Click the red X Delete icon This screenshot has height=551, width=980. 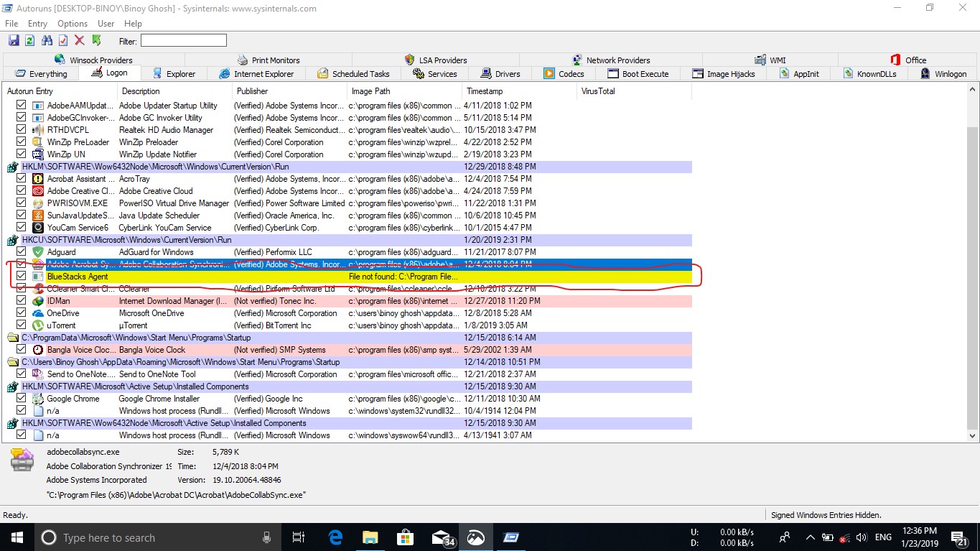tap(80, 40)
